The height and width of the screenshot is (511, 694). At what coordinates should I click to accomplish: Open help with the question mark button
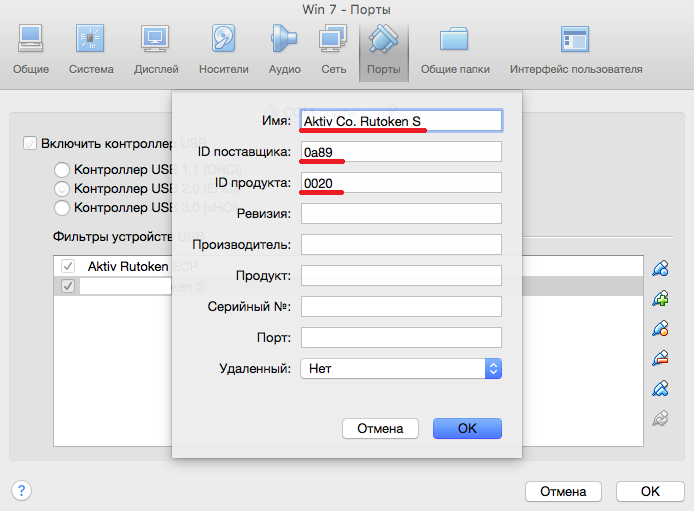point(21,490)
